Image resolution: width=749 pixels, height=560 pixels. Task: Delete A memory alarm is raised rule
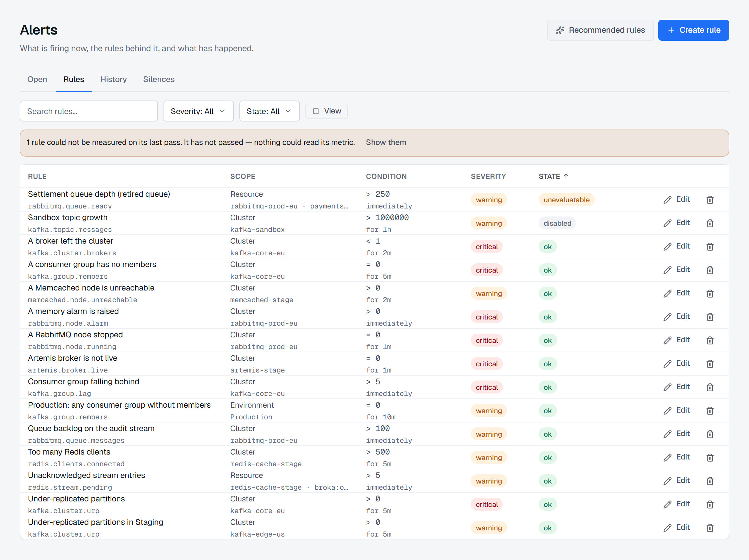click(710, 317)
